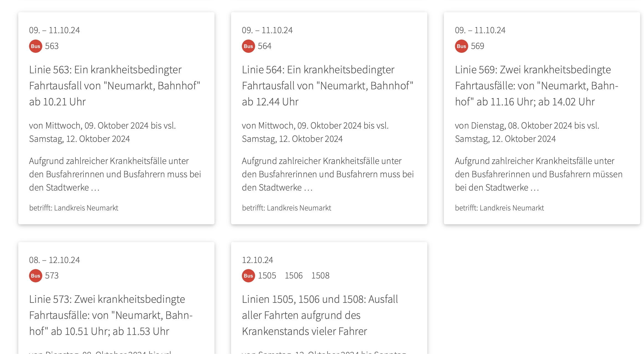
Task: Click the 'betrifft: Landkreis Neumarkt' text in 563 card
Action: pyautogui.click(x=74, y=208)
